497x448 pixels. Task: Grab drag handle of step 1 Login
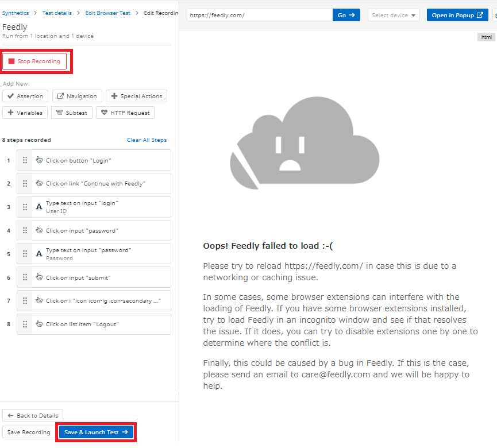pos(25,160)
